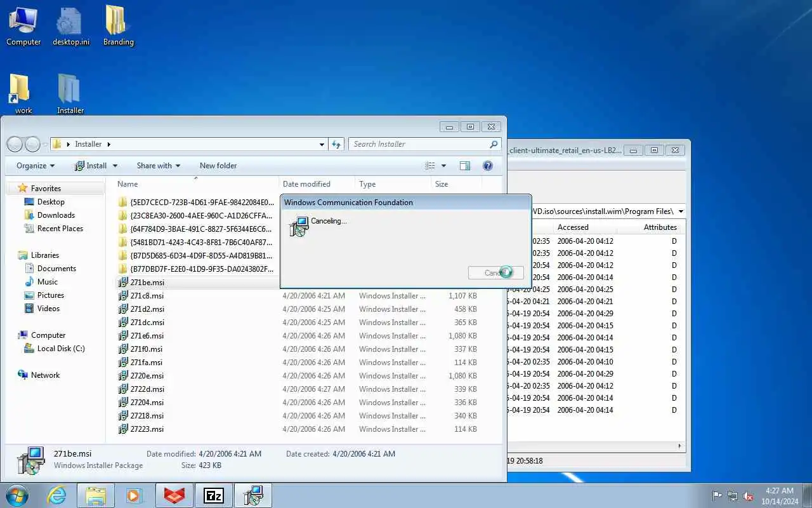Click the network tray icon
The image size is (812, 508).
[x=733, y=496]
